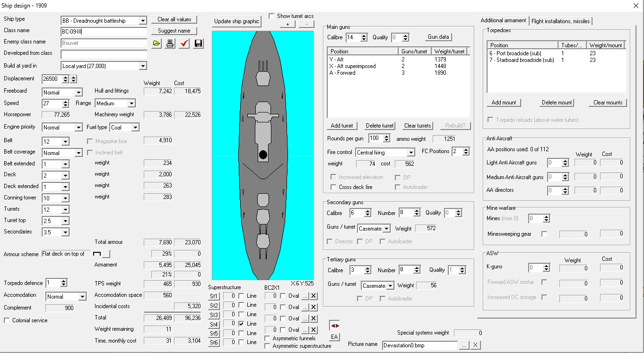Check the Colonial service option
644x353 pixels.
point(7,320)
